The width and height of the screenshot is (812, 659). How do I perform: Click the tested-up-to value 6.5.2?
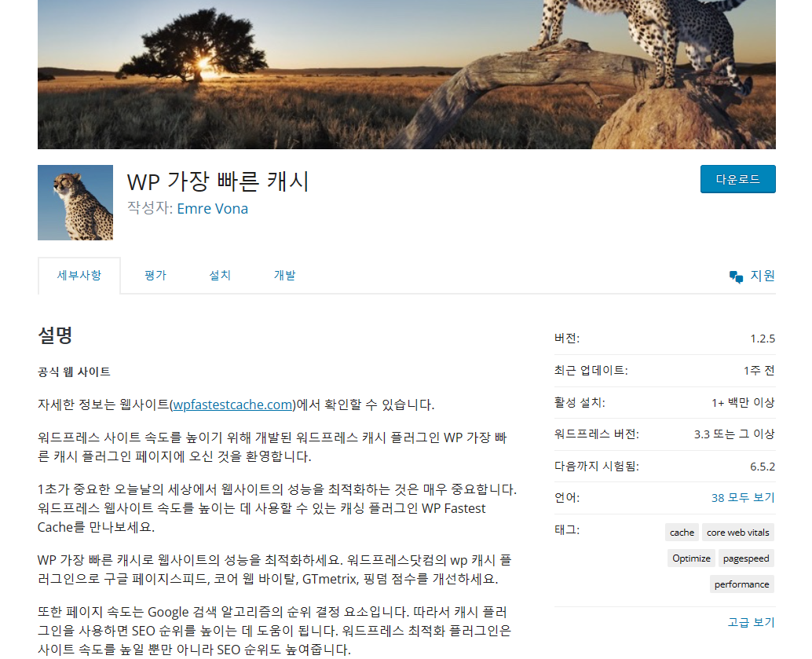763,467
